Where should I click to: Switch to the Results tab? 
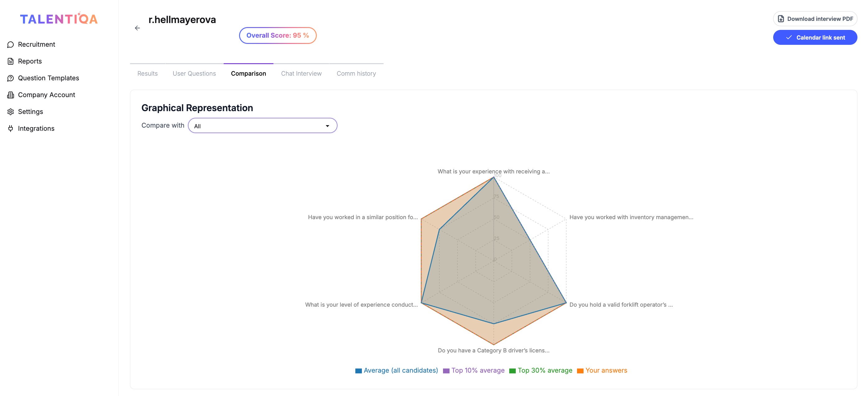[147, 73]
